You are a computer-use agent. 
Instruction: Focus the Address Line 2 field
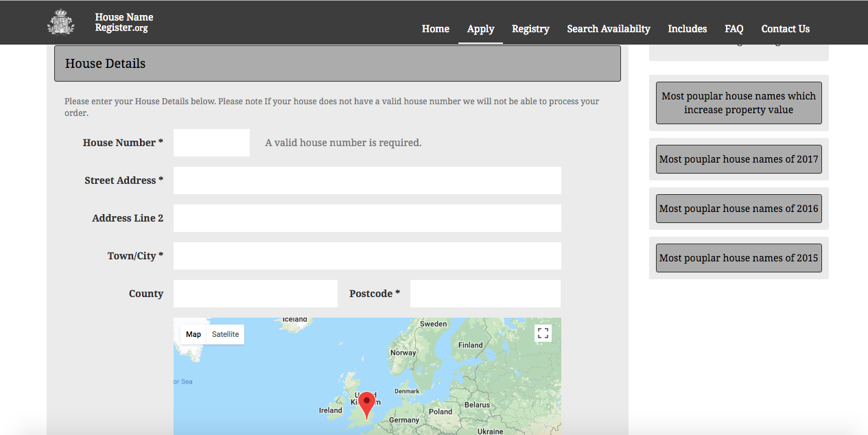coord(367,218)
